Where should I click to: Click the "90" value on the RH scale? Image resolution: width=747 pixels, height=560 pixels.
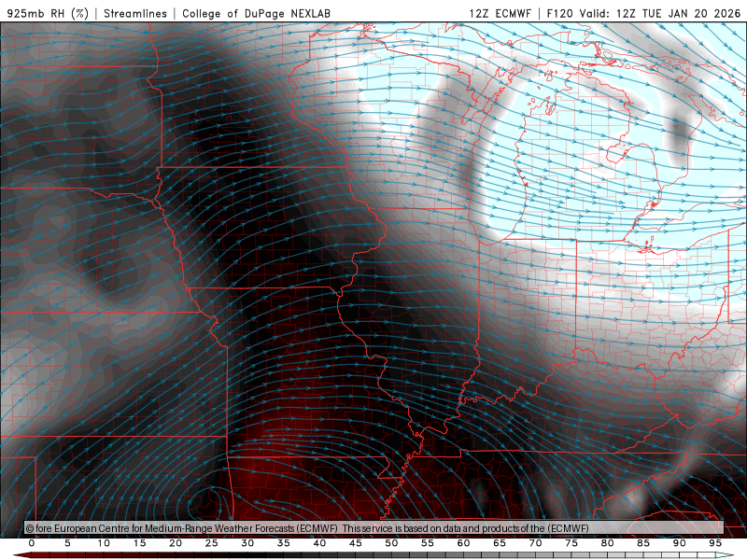(x=679, y=543)
